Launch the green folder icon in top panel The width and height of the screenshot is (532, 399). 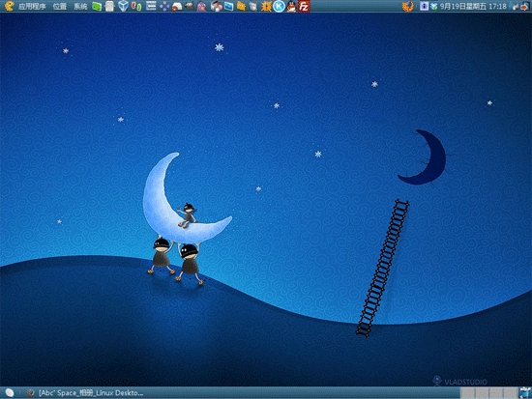click(x=97, y=6)
